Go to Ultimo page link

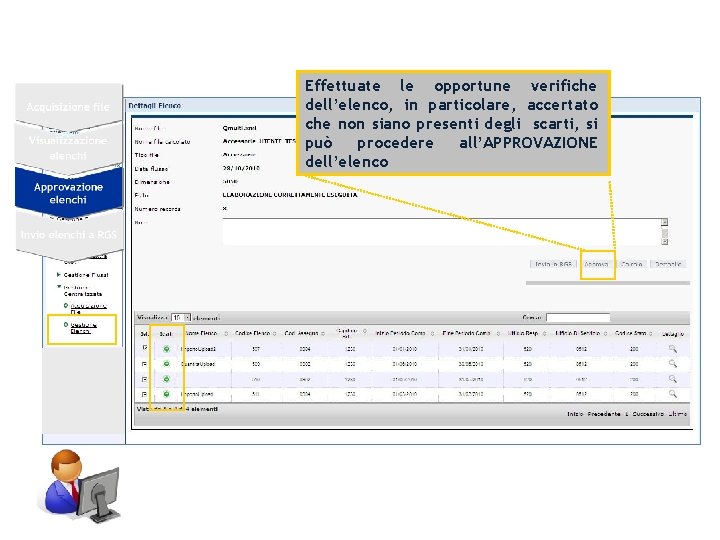[x=677, y=414]
